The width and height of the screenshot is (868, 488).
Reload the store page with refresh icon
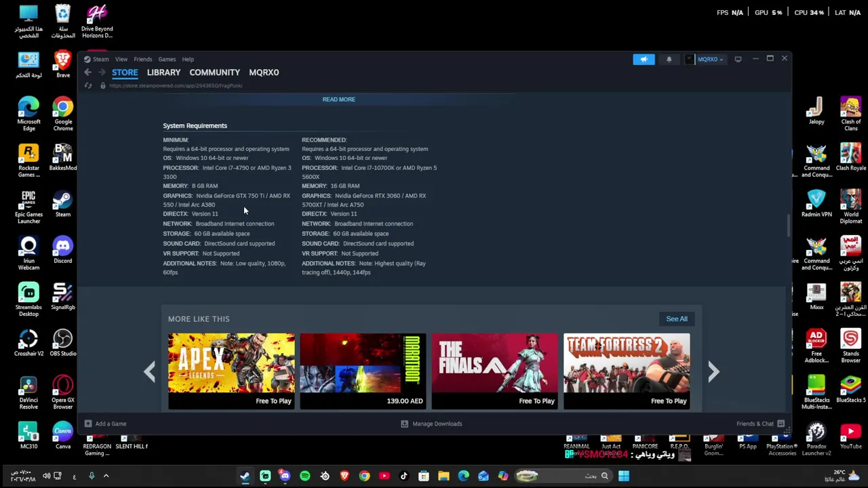tap(88, 85)
